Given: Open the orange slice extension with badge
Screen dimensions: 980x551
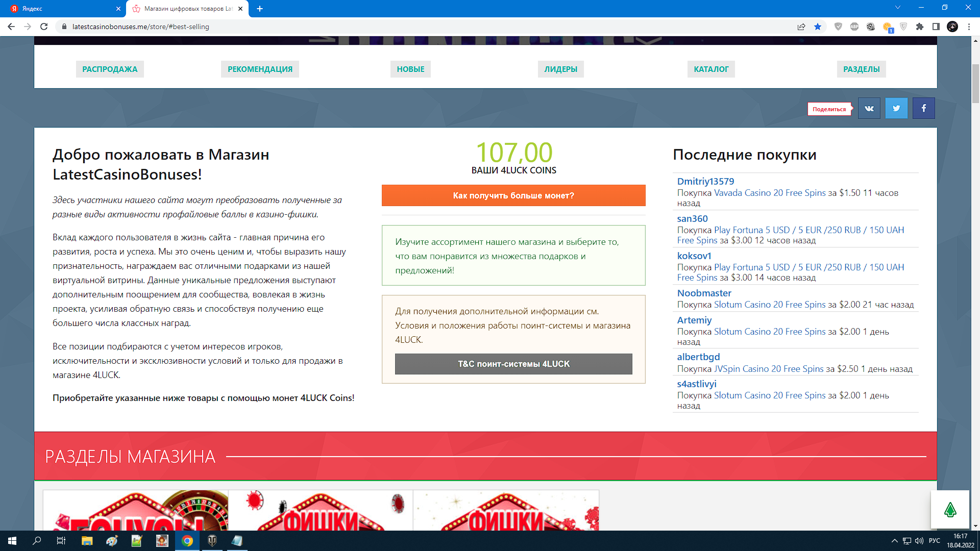Looking at the screenshot, I should (888, 27).
